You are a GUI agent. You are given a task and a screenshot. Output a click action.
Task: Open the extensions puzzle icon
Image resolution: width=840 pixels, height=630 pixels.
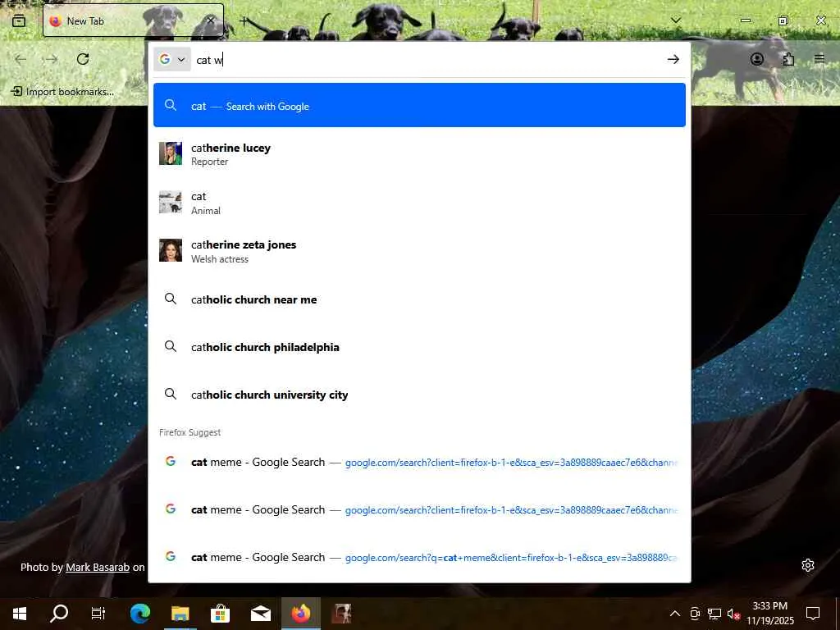tap(788, 59)
